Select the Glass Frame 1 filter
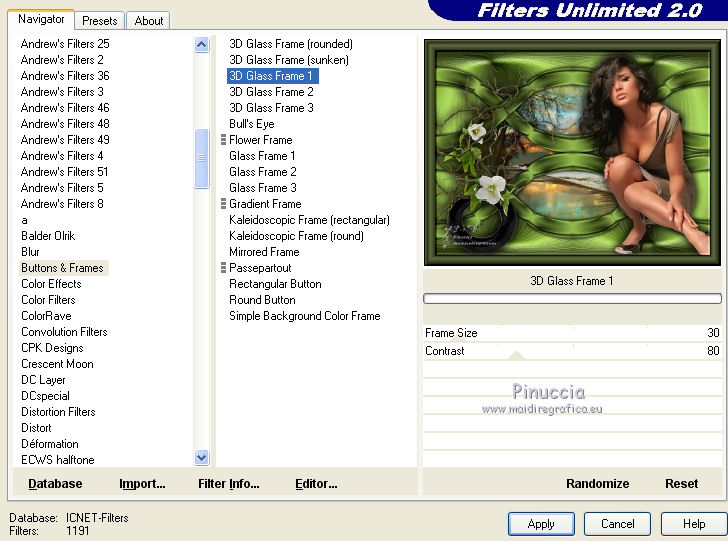This screenshot has width=728, height=541. 262,156
